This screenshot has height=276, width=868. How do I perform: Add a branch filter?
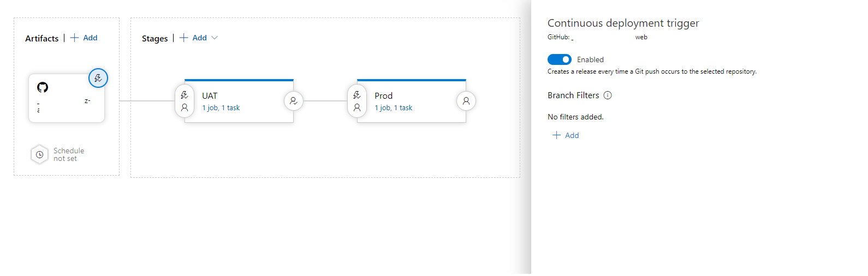click(x=566, y=135)
